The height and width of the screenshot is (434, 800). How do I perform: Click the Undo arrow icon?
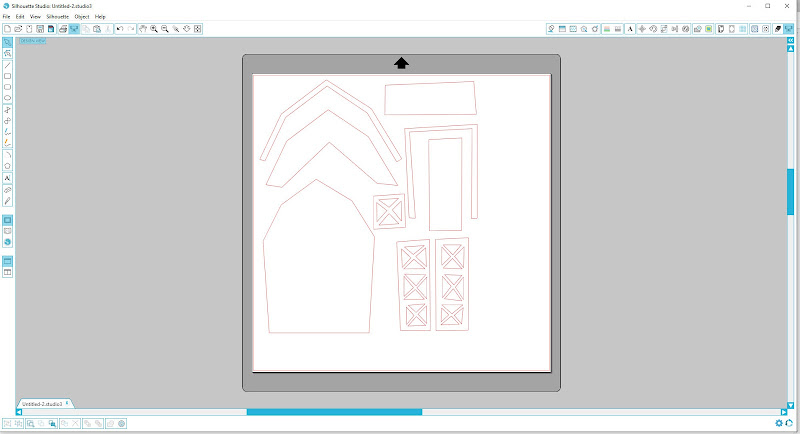[120, 29]
